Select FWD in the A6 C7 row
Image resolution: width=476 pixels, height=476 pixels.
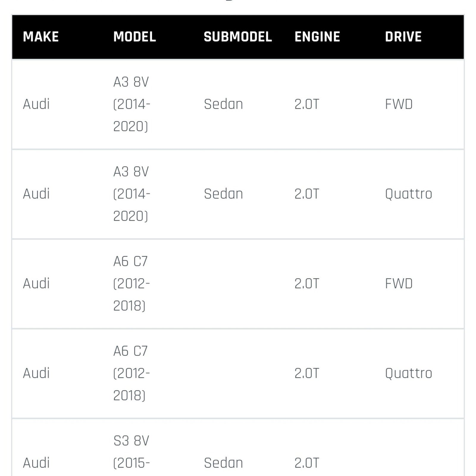(x=399, y=284)
